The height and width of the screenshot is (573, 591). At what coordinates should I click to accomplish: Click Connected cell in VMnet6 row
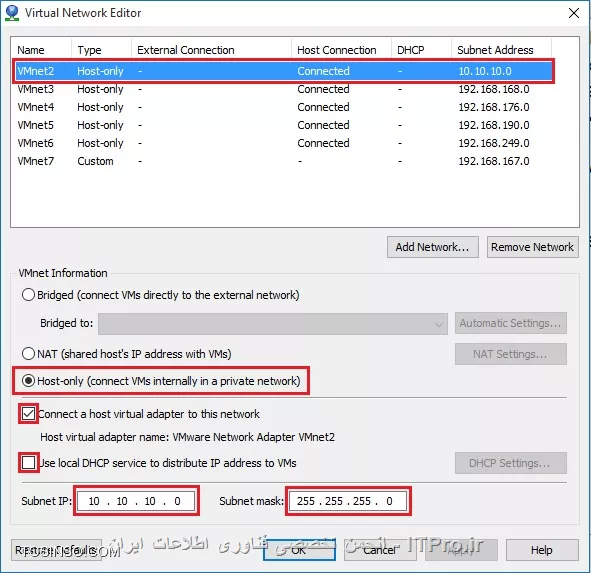(x=323, y=143)
